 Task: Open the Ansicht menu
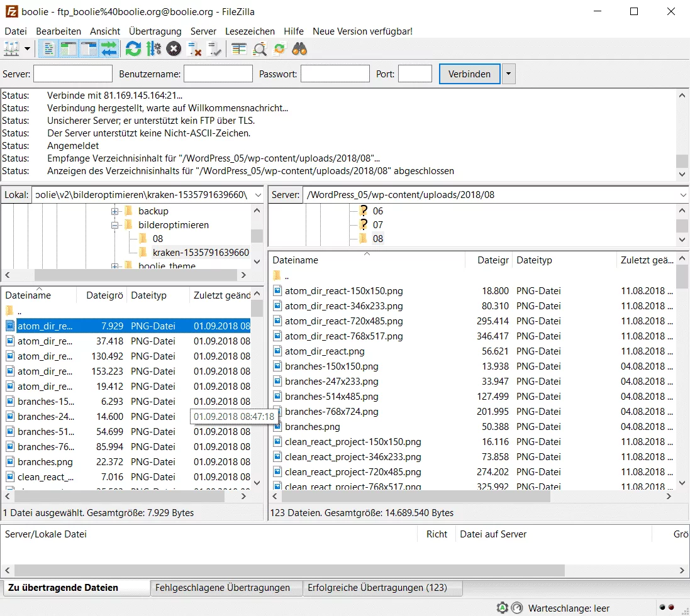[105, 31]
